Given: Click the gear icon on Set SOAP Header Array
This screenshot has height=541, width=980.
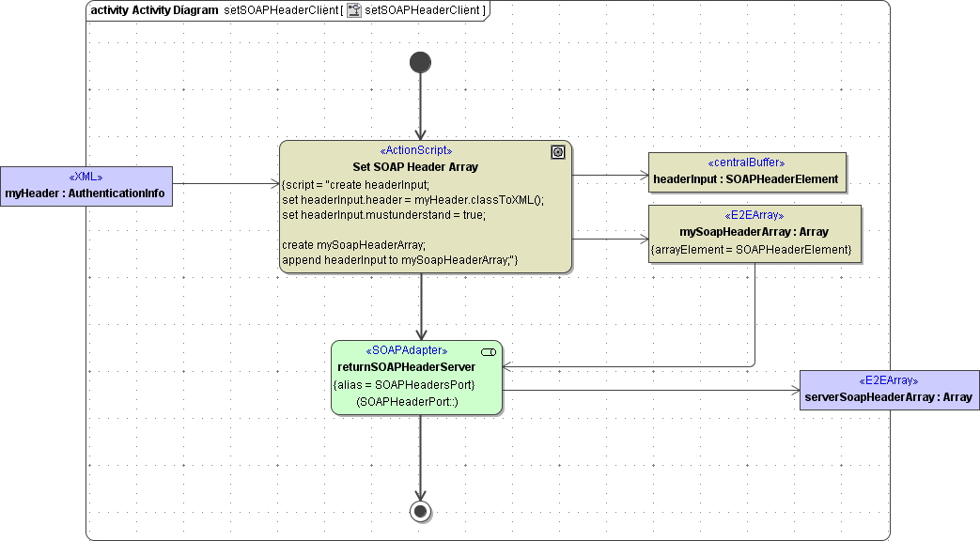Looking at the screenshot, I should [x=558, y=151].
